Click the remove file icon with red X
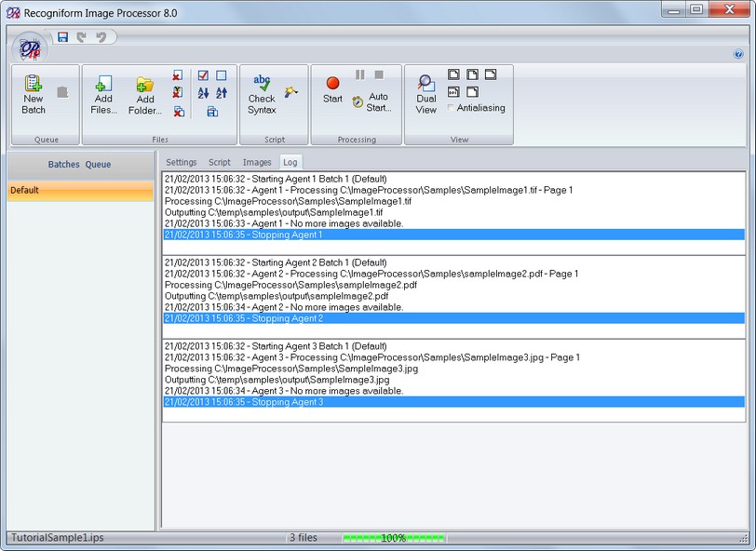Screen dimensions: 756x551 178,75
